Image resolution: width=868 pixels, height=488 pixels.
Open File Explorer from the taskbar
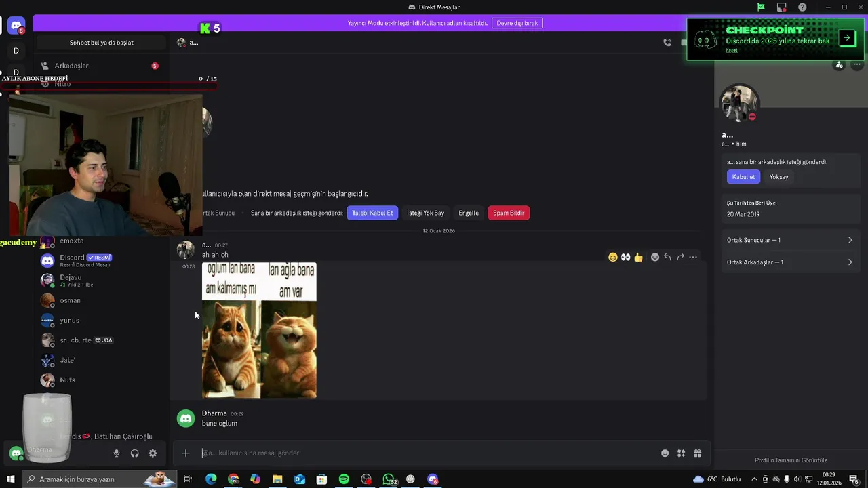coord(277,479)
